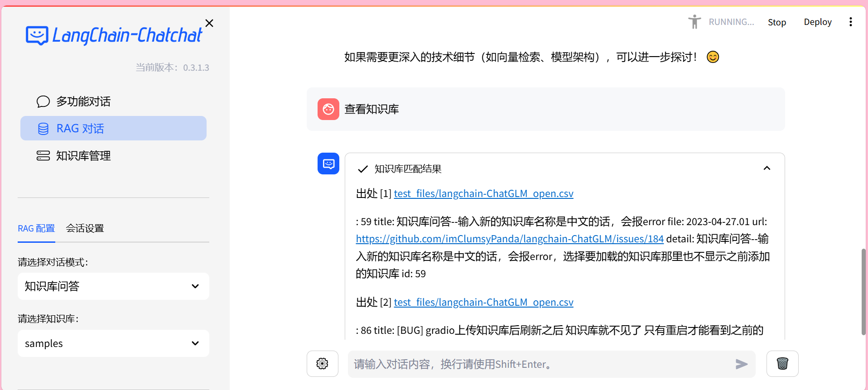Open the 出处 [1] langchain-ChatGLM_open.csv link

(x=483, y=193)
